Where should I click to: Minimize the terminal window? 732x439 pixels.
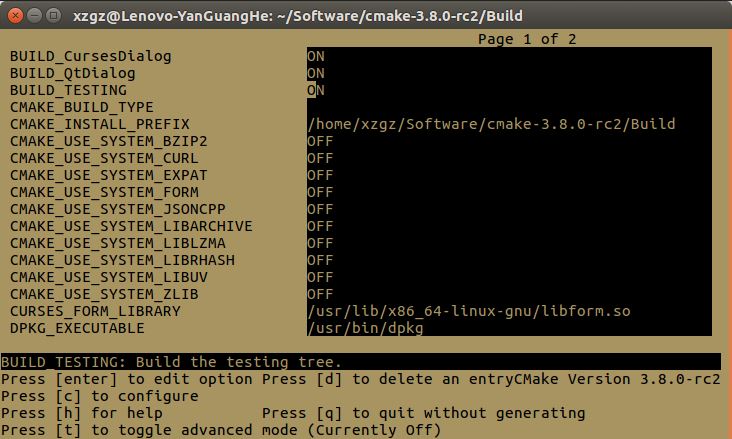coord(35,15)
